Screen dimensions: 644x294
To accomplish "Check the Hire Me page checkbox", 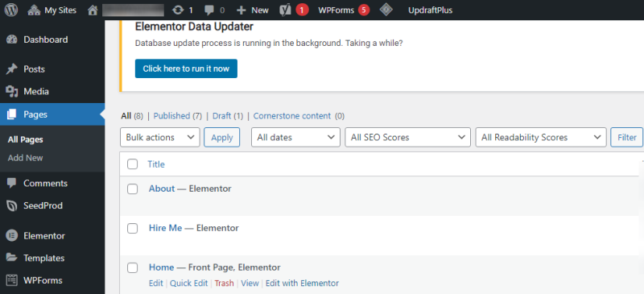I will pos(132,228).
